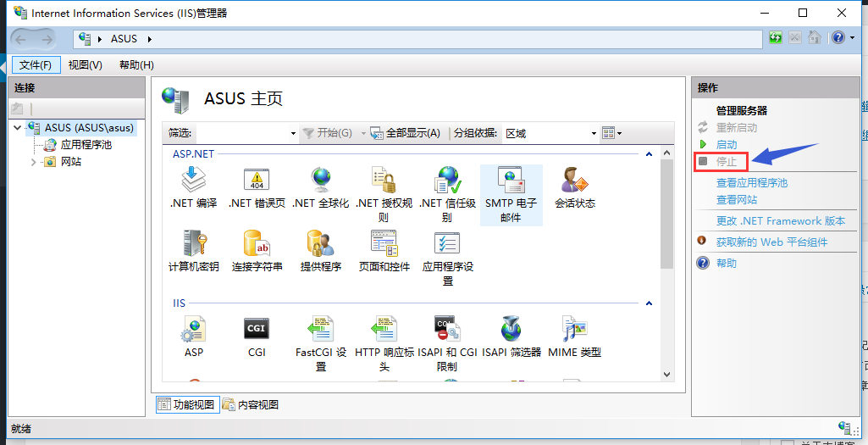868x445 pixels.
Task: Click the help question mark icon top right
Action: 838,37
